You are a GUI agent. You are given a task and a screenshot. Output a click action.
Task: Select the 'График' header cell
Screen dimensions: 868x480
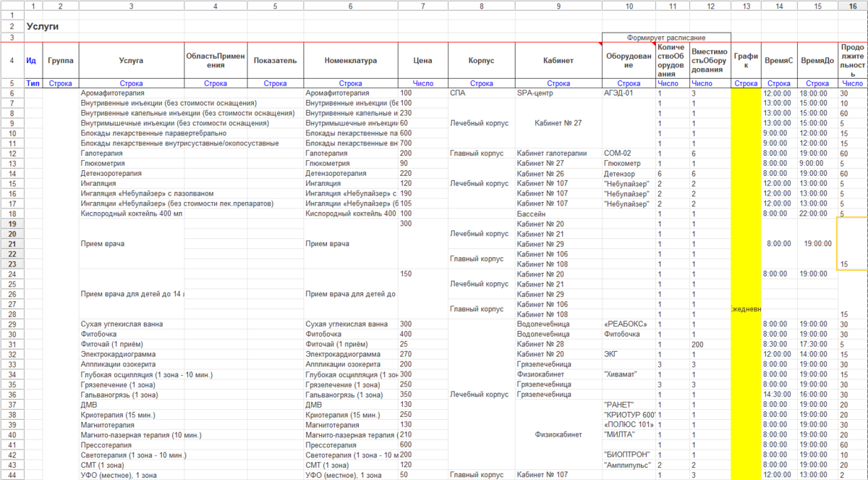746,61
